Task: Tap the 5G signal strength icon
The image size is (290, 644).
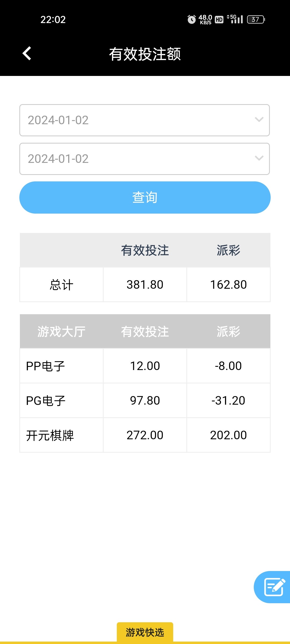Action: (235, 19)
